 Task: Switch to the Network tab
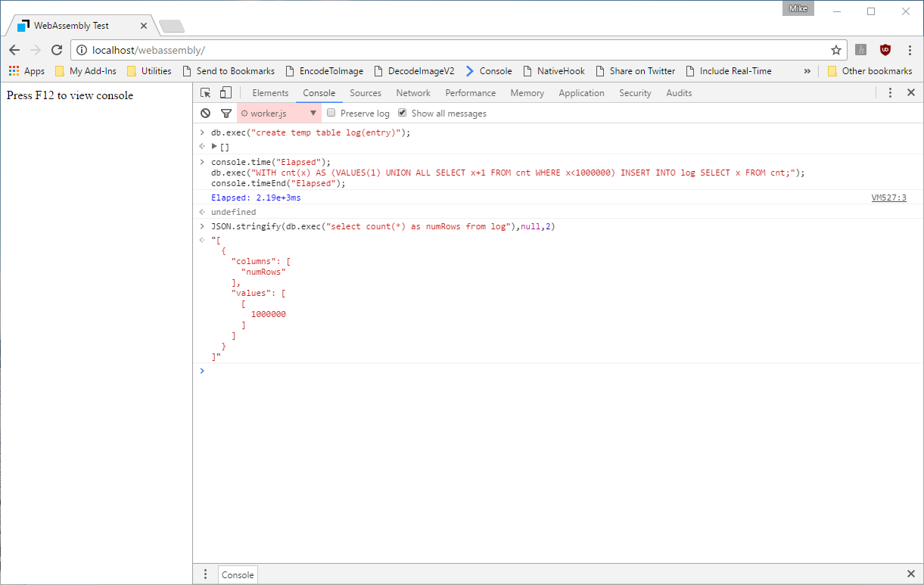click(413, 93)
